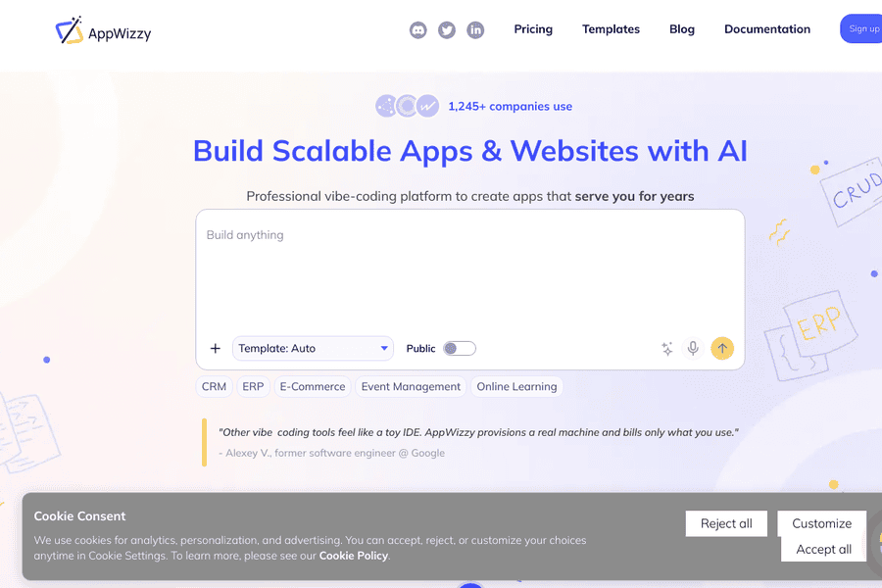The width and height of the screenshot is (882, 588).
Task: Open the Pricing menu item
Action: click(x=533, y=29)
